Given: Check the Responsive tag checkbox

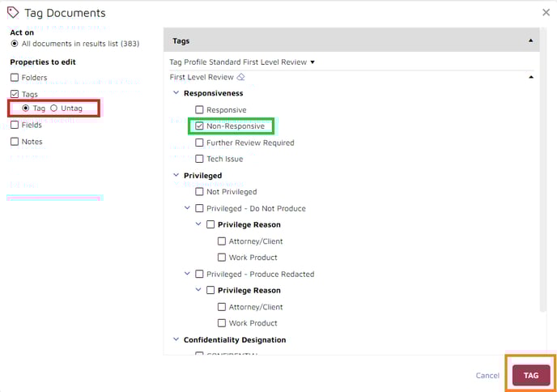Looking at the screenshot, I should pos(199,109).
